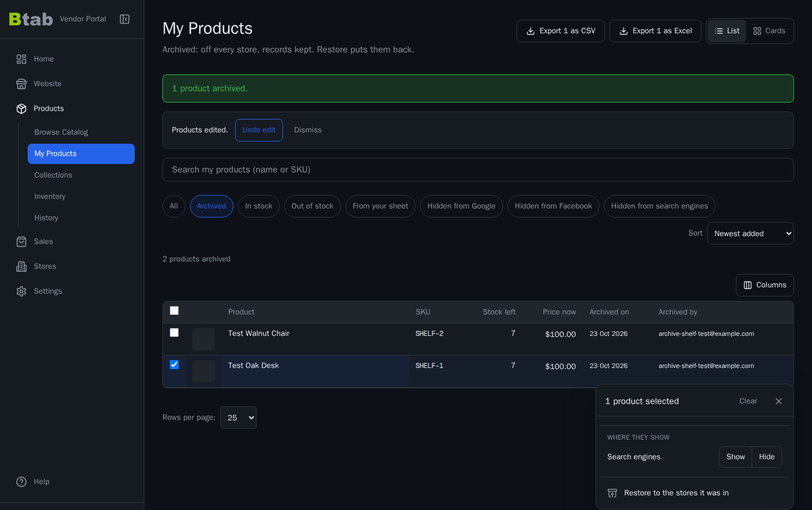Collapse the sidebar with the panel icon
The image size is (812, 510).
click(125, 19)
